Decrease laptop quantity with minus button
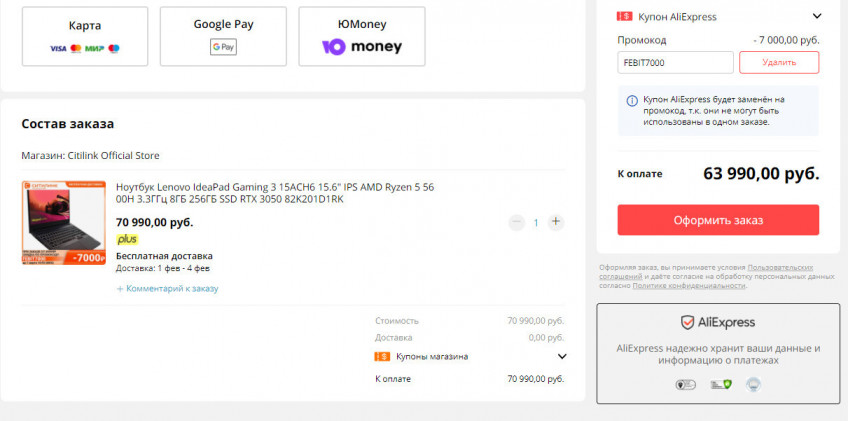 (x=516, y=222)
